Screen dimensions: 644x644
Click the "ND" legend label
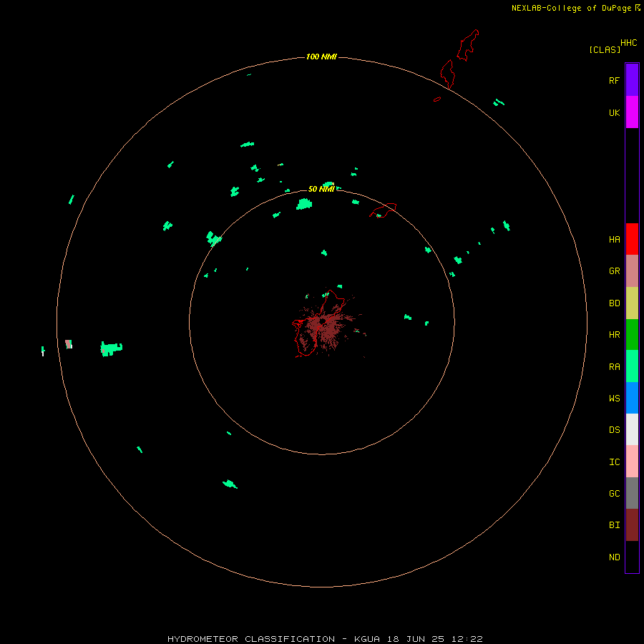(x=614, y=557)
